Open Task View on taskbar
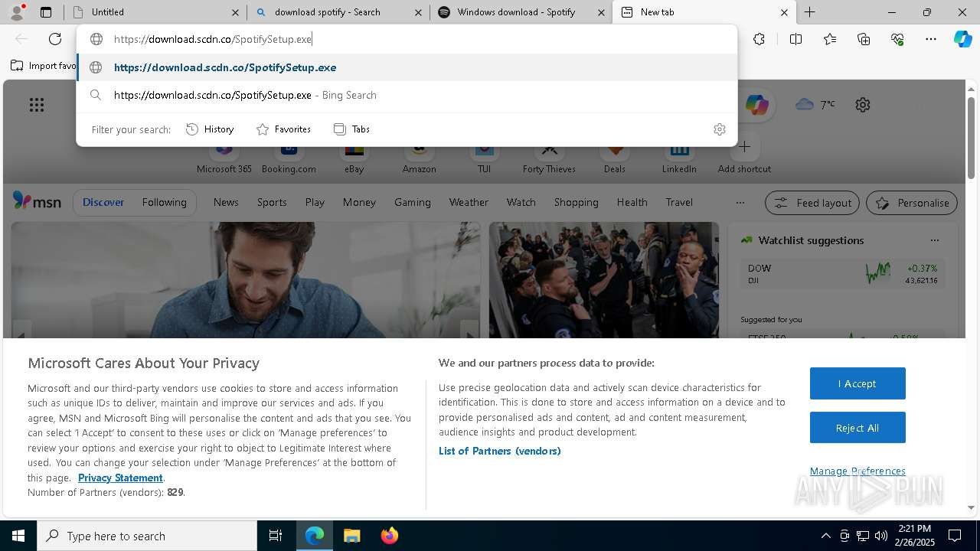Viewport: 980px width, 551px height. 276,536
